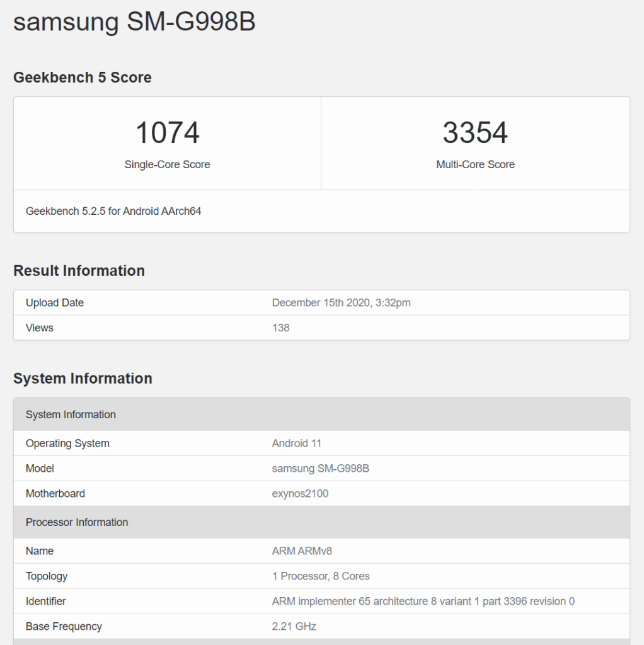The image size is (644, 645).
Task: Click the Model row label
Action: click(40, 469)
